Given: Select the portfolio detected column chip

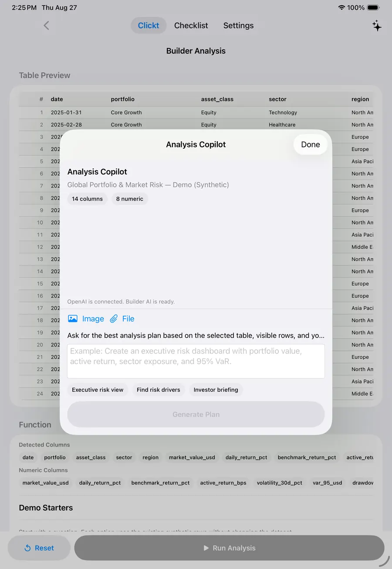Looking at the screenshot, I should (x=55, y=457).
